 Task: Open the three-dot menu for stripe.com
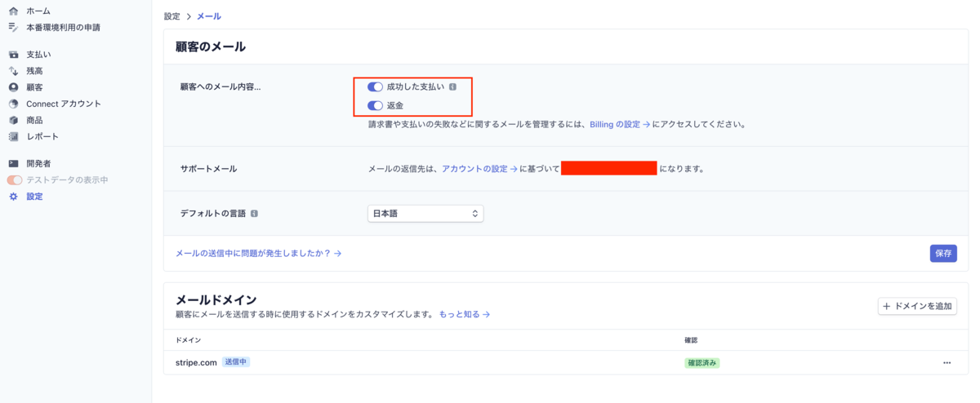(x=947, y=363)
